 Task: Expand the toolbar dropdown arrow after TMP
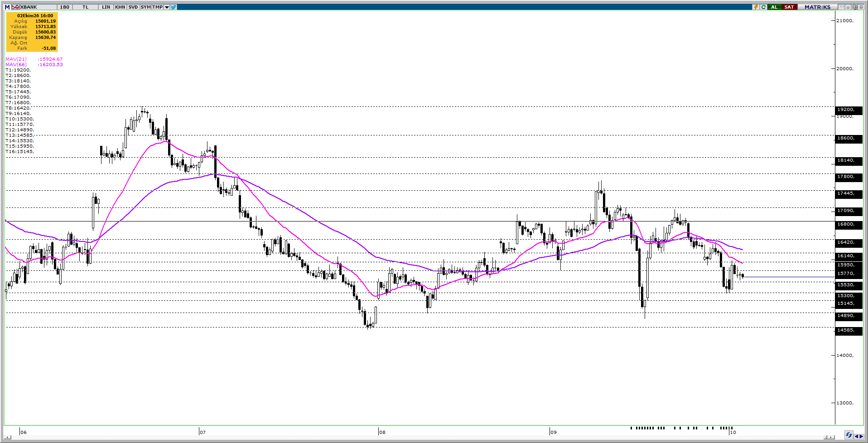[167, 7]
